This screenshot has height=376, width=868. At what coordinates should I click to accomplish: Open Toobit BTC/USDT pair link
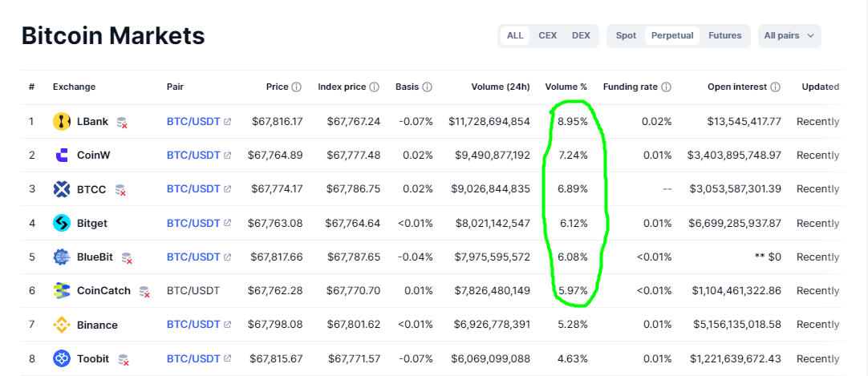[193, 359]
